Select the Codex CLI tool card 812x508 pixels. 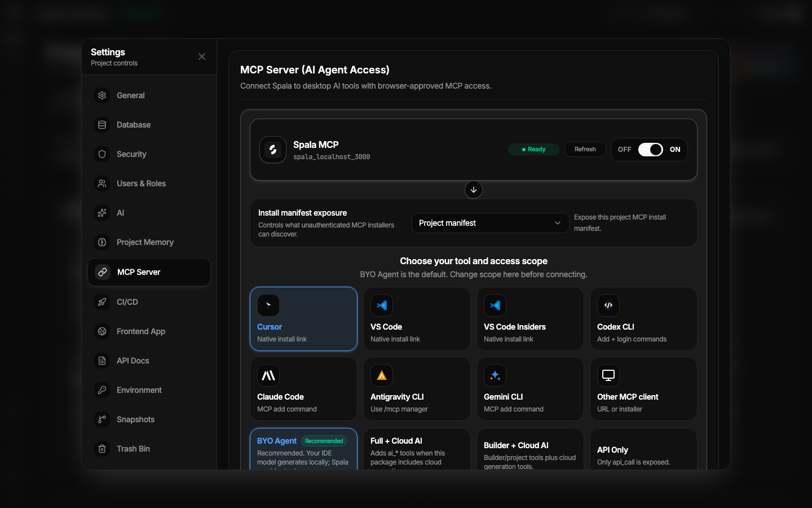point(643,319)
